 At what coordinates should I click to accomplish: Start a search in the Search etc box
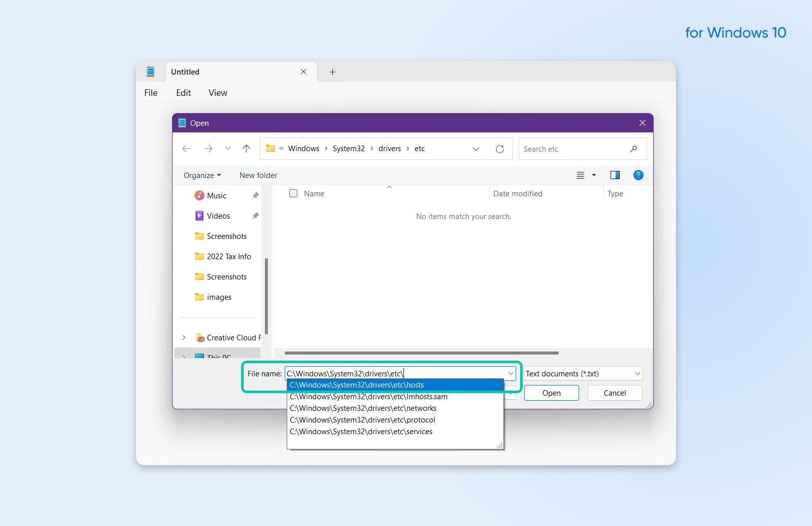pos(568,149)
